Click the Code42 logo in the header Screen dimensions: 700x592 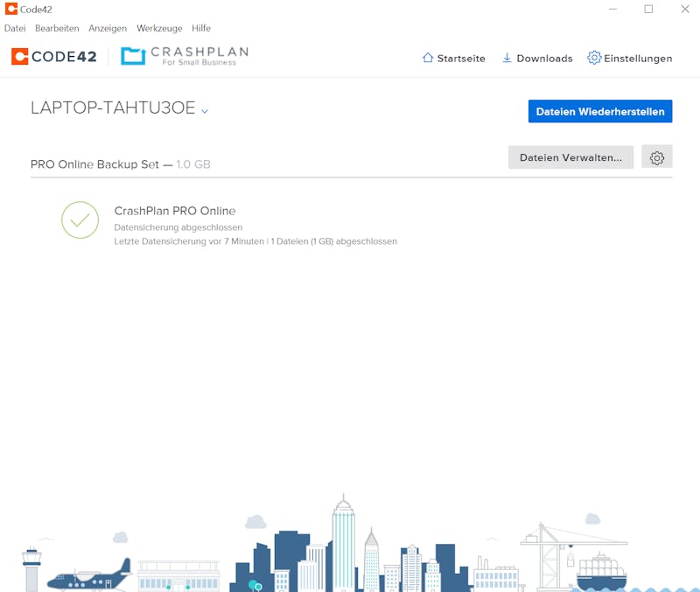click(54, 57)
